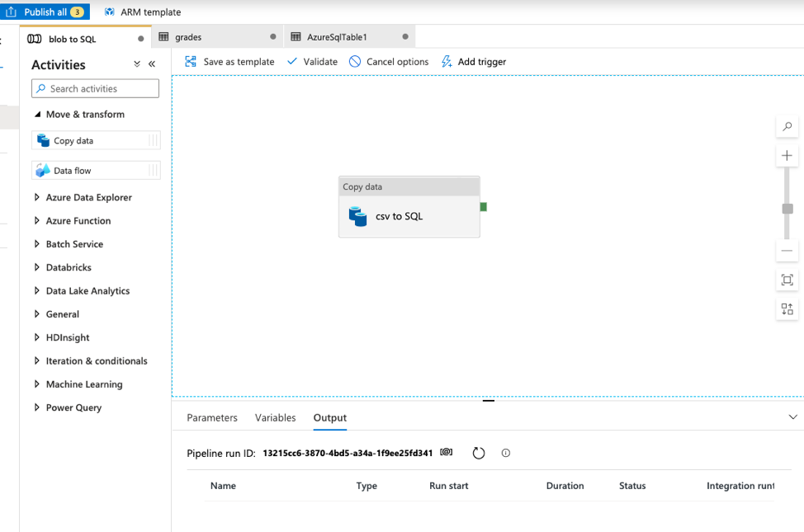Screen dimensions: 804x532
Task: Expand the Azure Data Explorer category
Action: click(x=37, y=198)
